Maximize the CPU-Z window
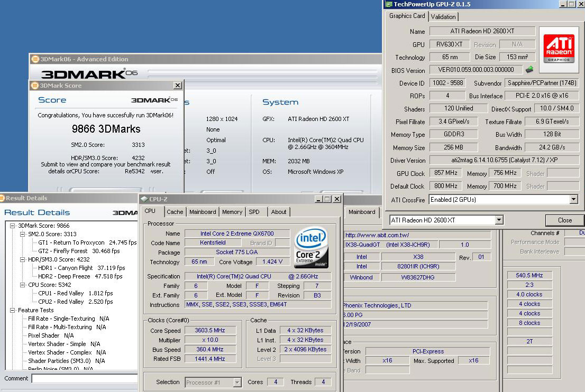Image resolution: width=585 pixels, height=392 pixels. 327,199
